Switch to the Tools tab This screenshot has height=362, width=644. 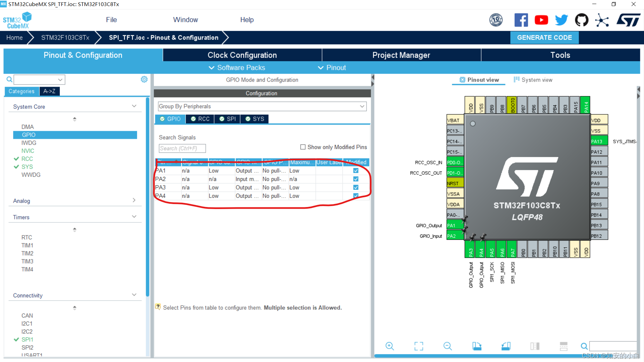coord(560,55)
